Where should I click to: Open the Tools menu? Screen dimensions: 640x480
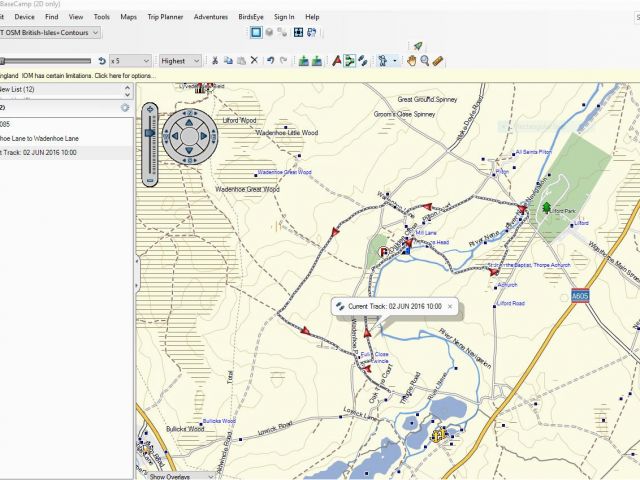101,17
